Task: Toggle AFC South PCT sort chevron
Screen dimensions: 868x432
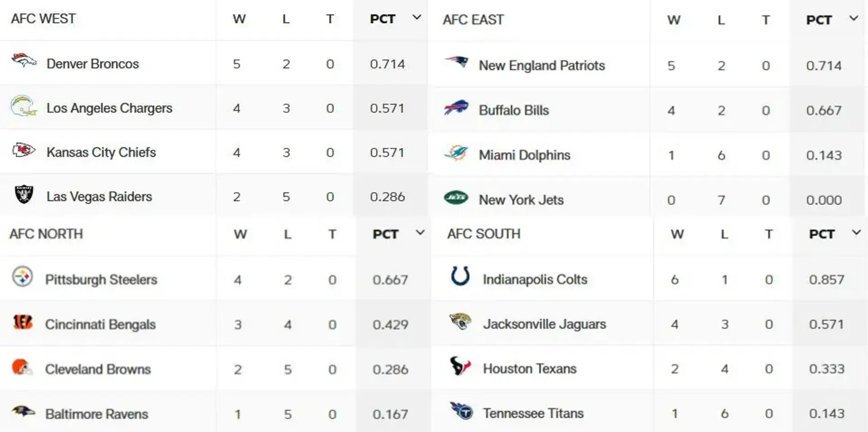Action: coord(856,233)
